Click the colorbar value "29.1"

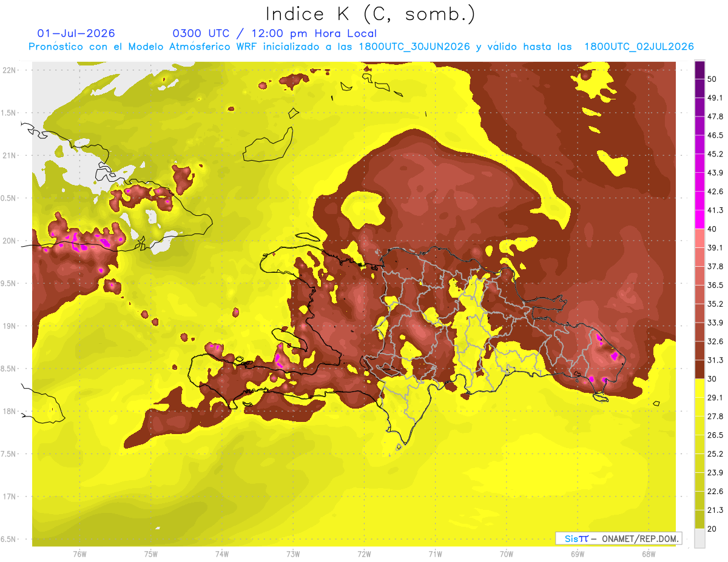[x=715, y=398]
